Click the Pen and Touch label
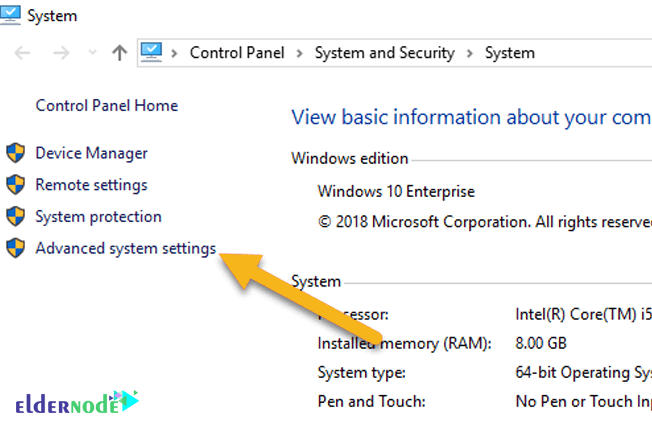The width and height of the screenshot is (652, 422). 371,401
